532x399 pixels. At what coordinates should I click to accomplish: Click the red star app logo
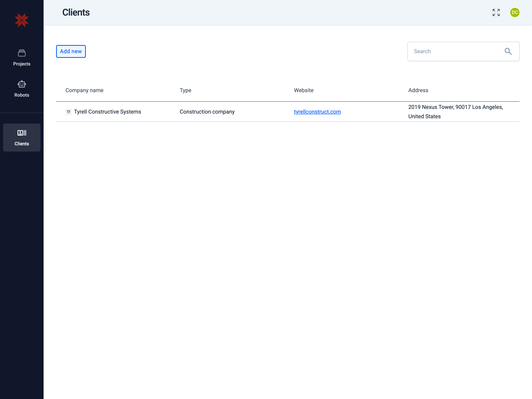pos(22,20)
